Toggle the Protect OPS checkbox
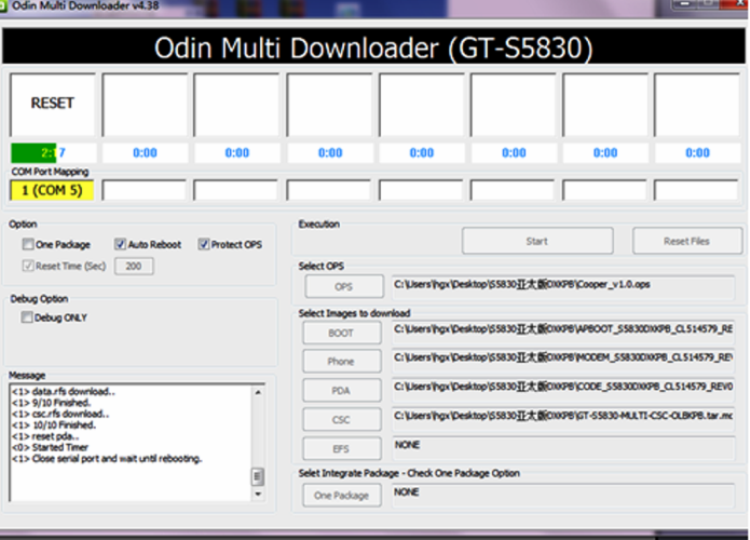This screenshot has height=540, width=750. 204,244
